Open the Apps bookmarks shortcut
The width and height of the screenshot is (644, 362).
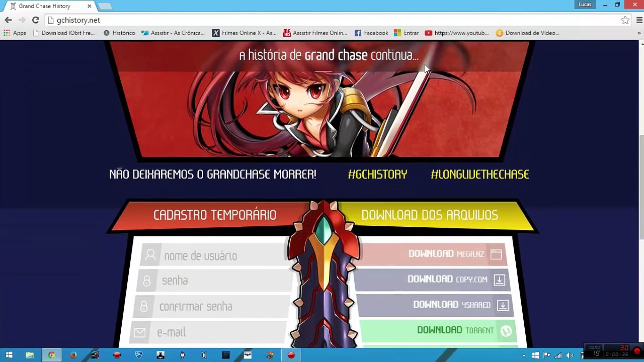coord(15,33)
